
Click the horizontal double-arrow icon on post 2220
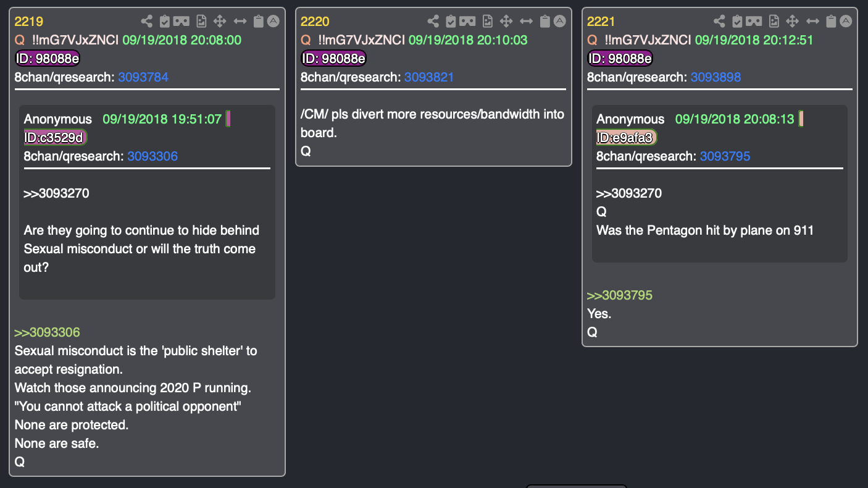[527, 22]
